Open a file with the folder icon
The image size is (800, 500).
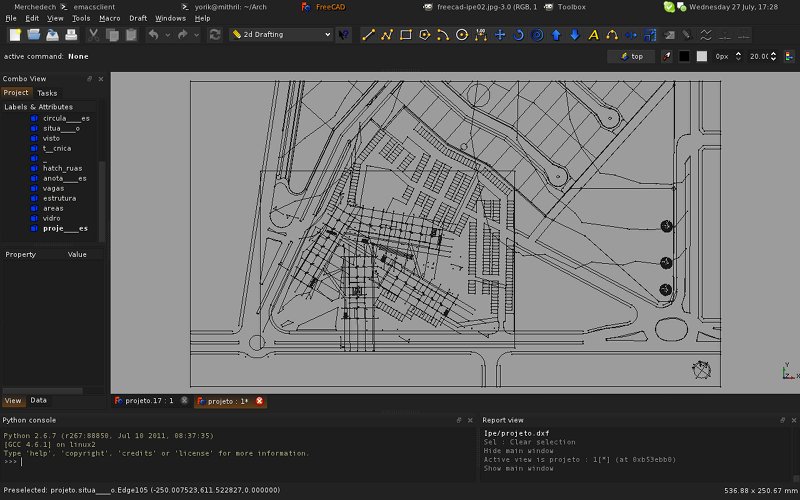(x=34, y=35)
